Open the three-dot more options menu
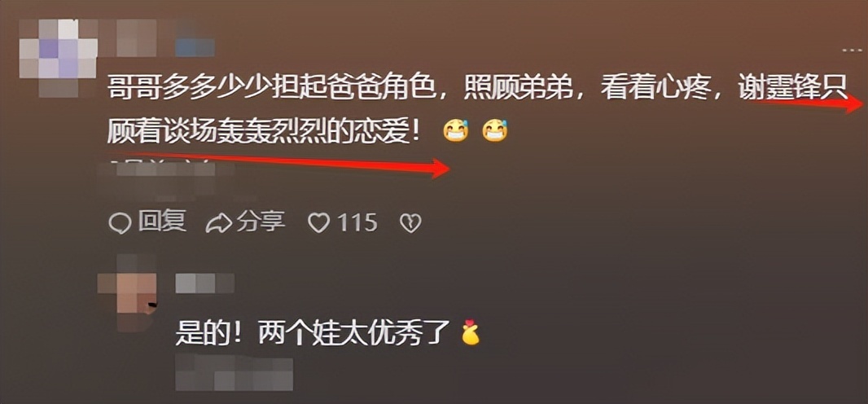 (x=852, y=50)
